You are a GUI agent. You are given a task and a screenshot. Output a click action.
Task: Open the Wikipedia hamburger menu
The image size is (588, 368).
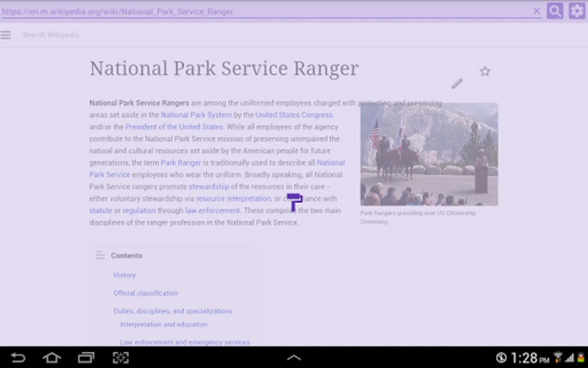6,35
